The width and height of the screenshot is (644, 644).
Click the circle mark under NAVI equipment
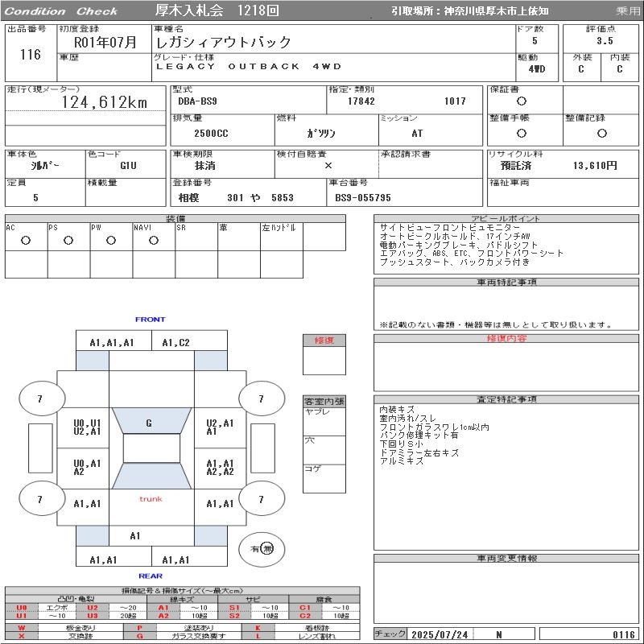pyautogui.click(x=154, y=241)
